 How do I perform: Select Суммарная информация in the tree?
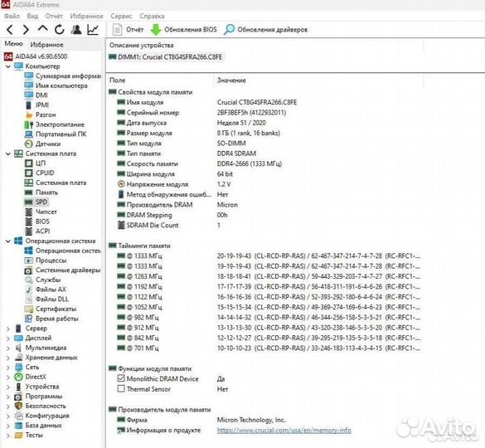(x=63, y=75)
